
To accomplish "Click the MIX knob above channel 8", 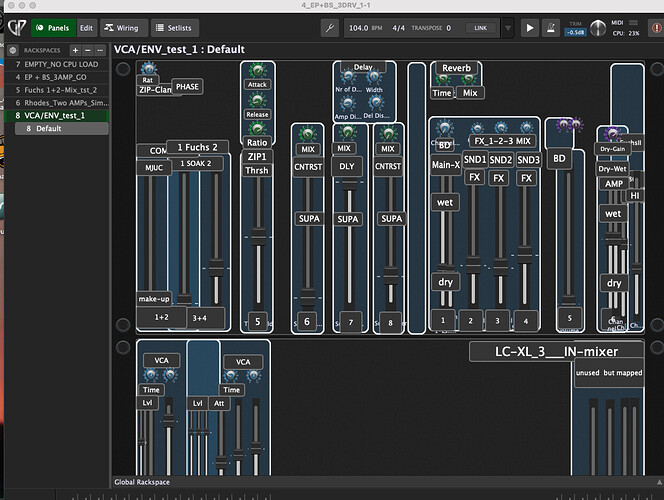I will pyautogui.click(x=388, y=134).
